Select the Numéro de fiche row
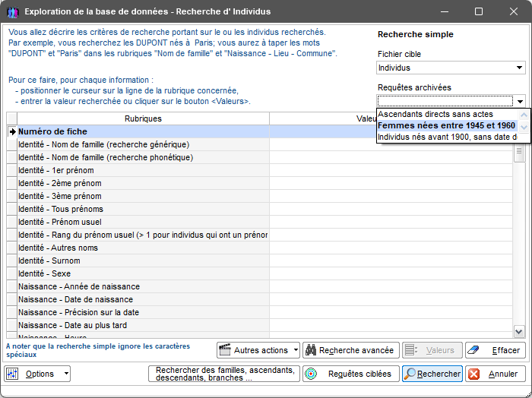 click(143, 131)
